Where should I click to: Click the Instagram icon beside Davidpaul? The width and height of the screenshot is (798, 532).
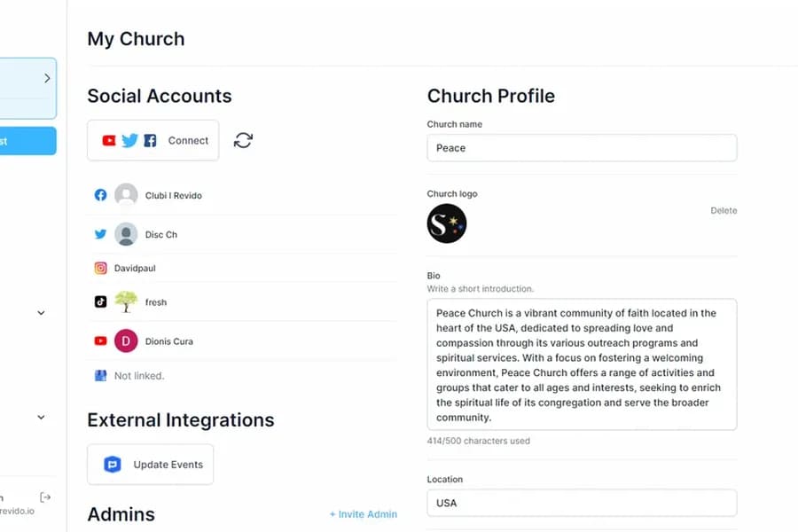[101, 268]
